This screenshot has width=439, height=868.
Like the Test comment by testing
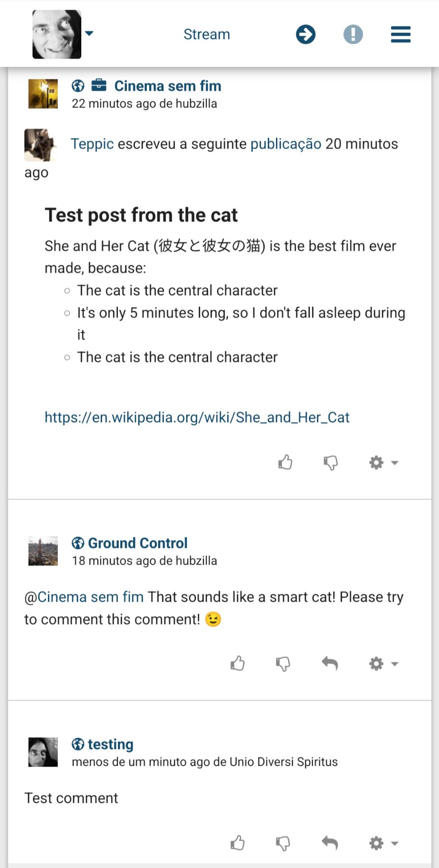[238, 843]
